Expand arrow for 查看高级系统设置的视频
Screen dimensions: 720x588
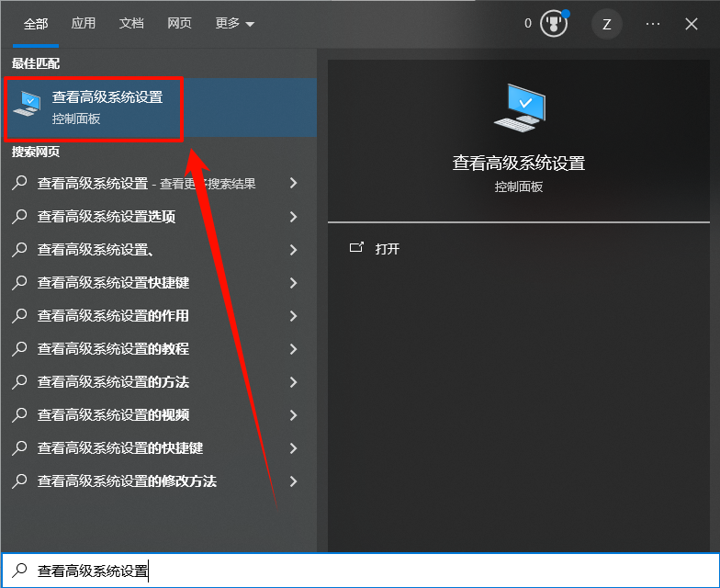click(x=294, y=415)
